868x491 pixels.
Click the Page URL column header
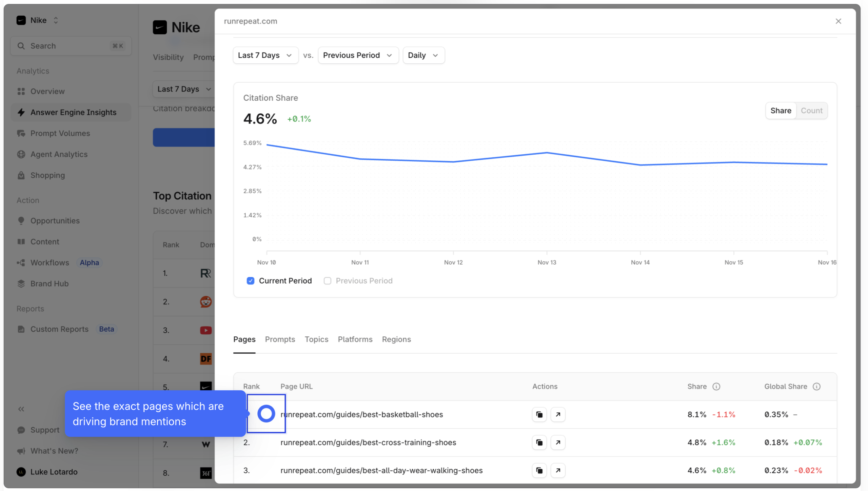coord(296,387)
